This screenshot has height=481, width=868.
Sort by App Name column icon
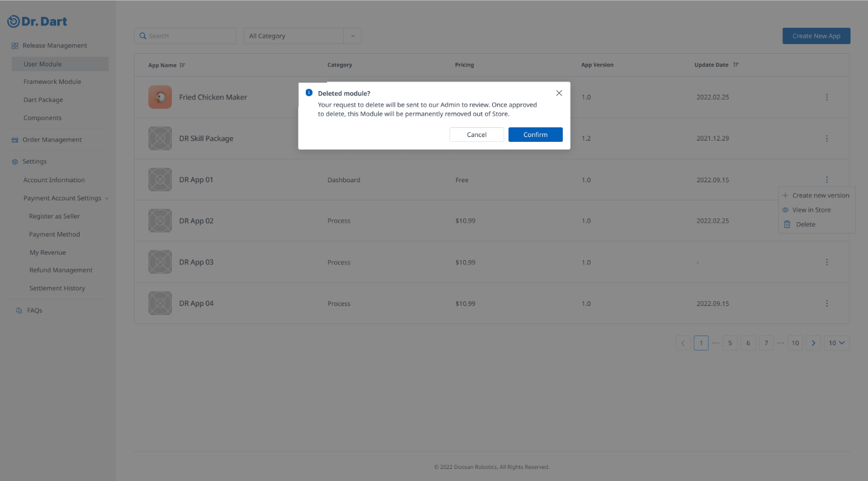(182, 65)
